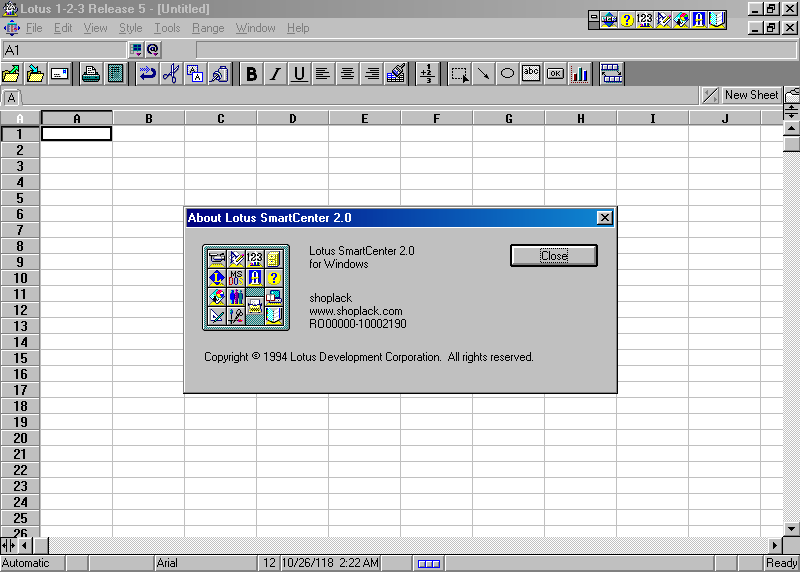800x572 pixels.
Task: Open SmartIcons selector in status bar
Action: tap(429, 563)
